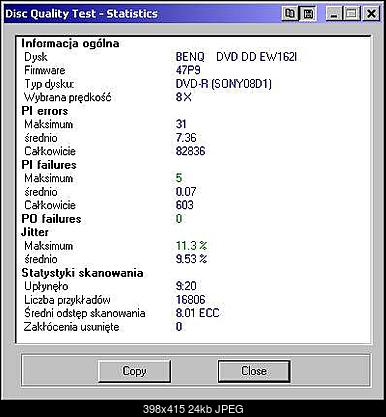Viewport: 386px width, 417px height.
Task: Close the window with the X button
Action: 371,14
